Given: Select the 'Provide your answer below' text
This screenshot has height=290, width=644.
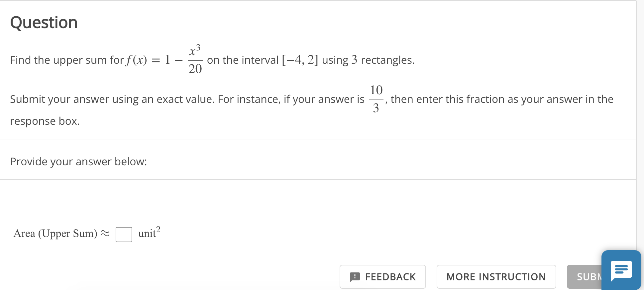Looking at the screenshot, I should point(78,161).
